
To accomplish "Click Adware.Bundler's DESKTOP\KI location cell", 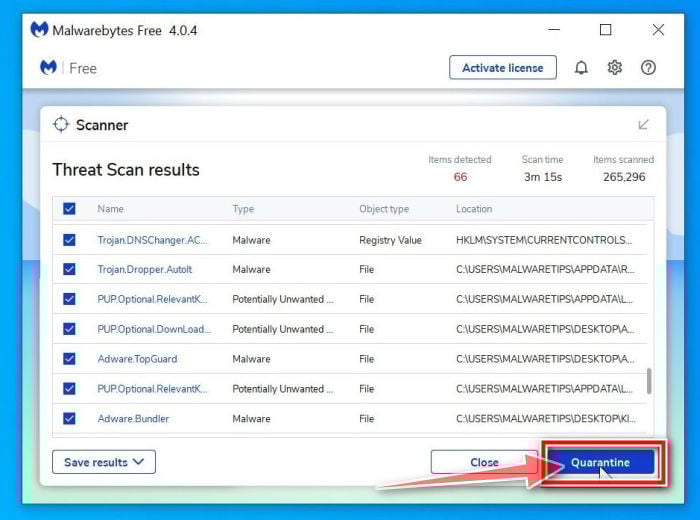I will (546, 419).
